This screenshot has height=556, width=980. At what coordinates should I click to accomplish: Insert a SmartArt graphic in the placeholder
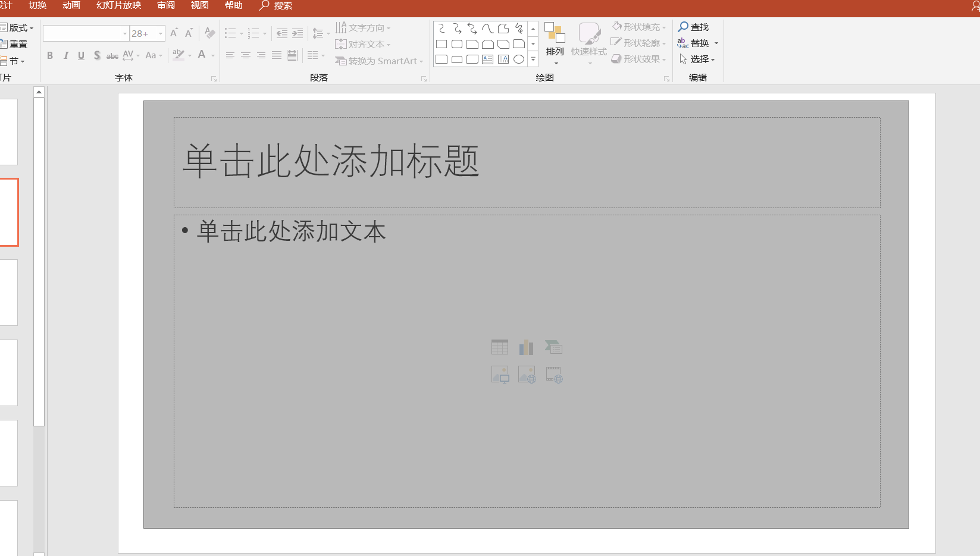[553, 347]
